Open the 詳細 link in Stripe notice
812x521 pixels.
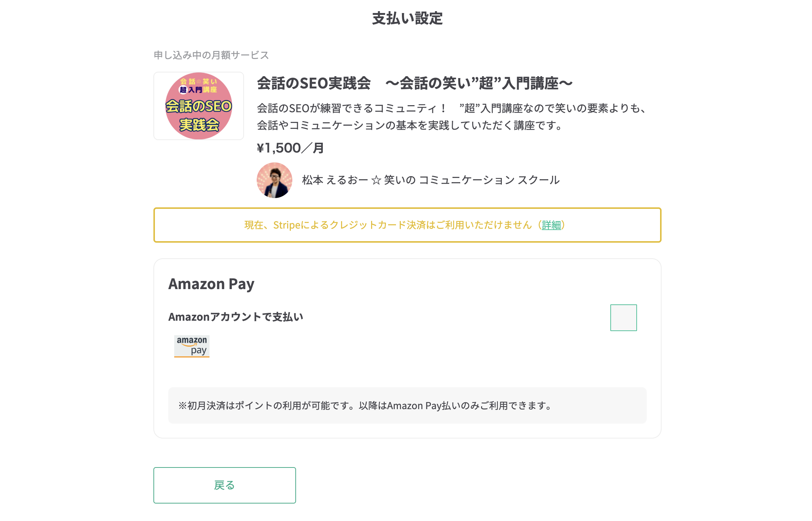(x=551, y=225)
